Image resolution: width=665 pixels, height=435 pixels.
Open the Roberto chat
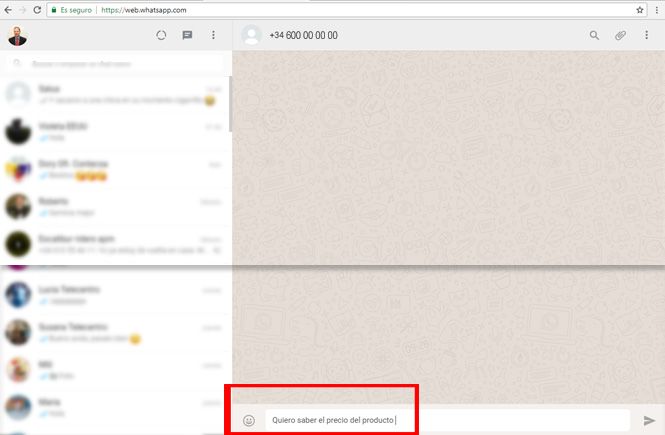tap(115, 206)
